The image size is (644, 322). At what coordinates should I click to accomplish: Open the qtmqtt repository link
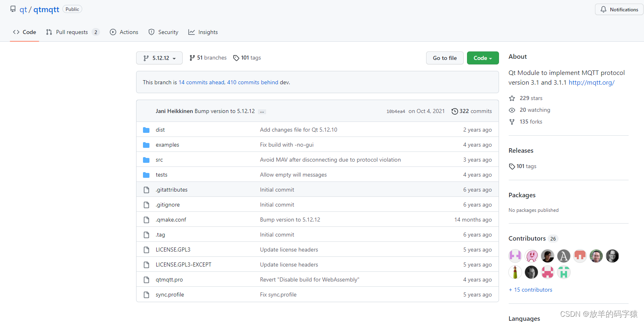coord(46,9)
